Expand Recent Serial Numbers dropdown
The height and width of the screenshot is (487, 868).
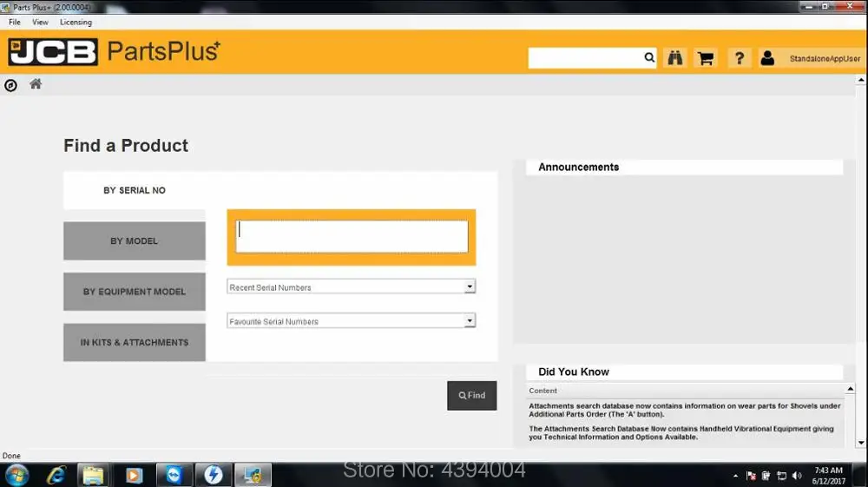(x=470, y=286)
